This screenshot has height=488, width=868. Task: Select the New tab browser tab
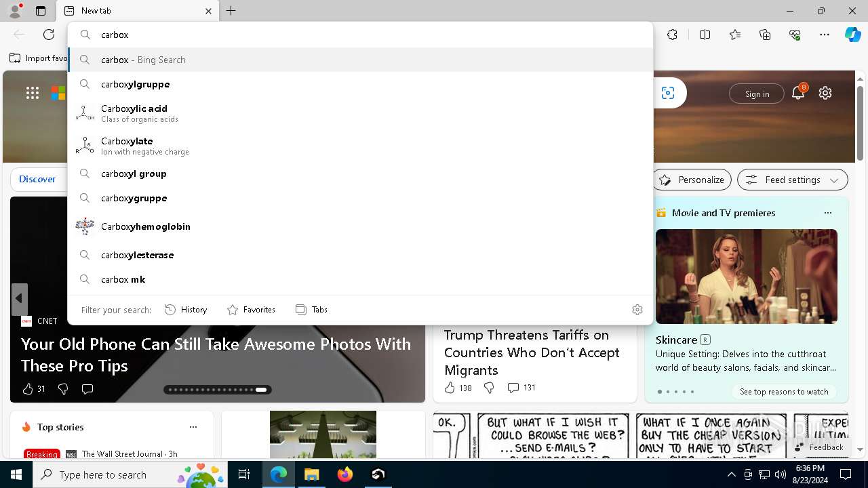(138, 11)
